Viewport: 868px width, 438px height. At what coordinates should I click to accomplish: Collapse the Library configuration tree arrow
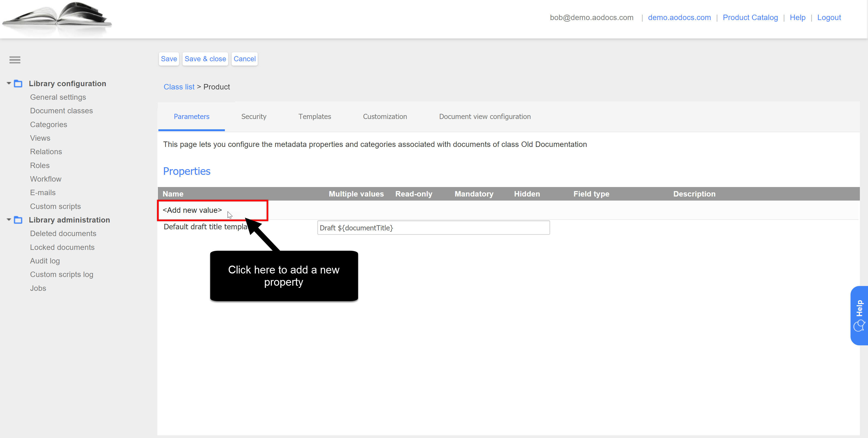click(9, 83)
